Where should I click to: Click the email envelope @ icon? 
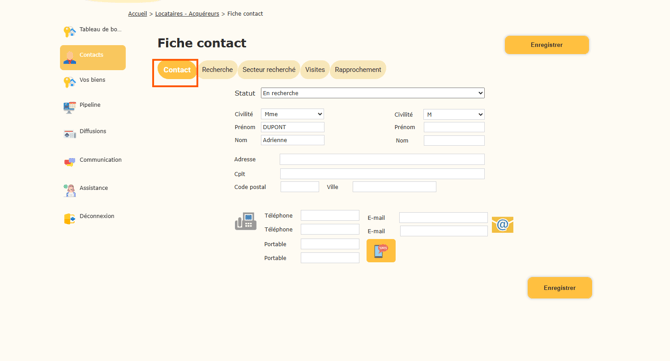[x=502, y=225]
